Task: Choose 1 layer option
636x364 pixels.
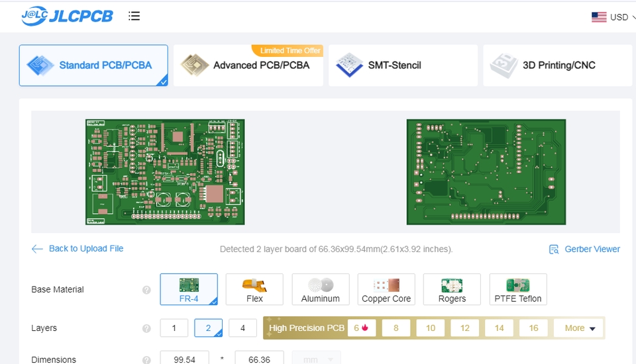Action: coord(174,328)
